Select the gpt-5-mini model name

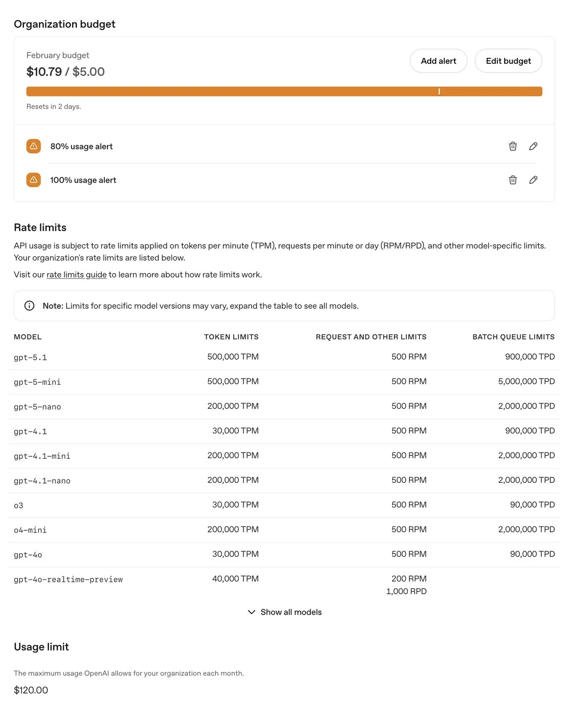37,382
